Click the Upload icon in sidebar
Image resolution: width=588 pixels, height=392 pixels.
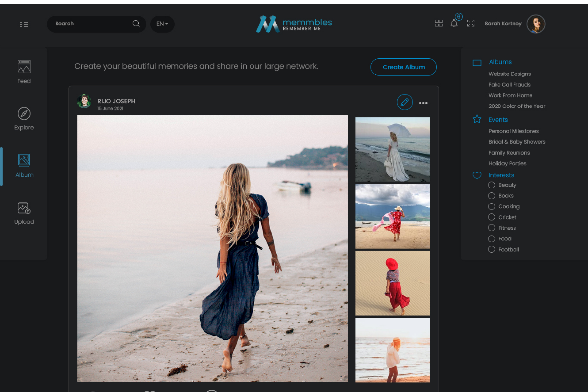point(24,208)
